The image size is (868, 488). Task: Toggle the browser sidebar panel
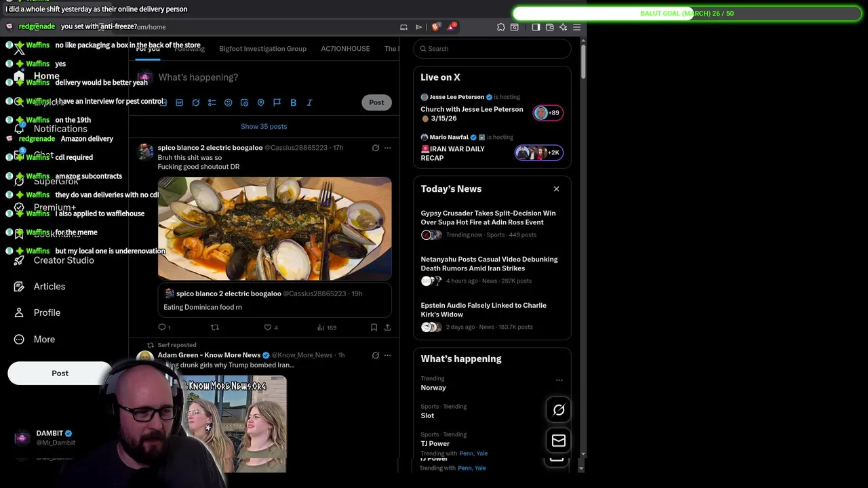tap(536, 27)
